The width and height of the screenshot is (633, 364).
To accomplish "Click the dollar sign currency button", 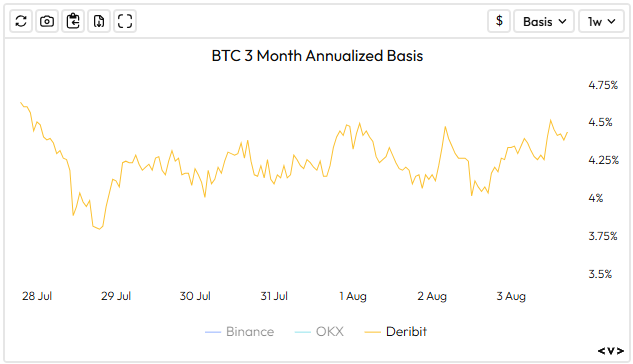I will tap(499, 21).
